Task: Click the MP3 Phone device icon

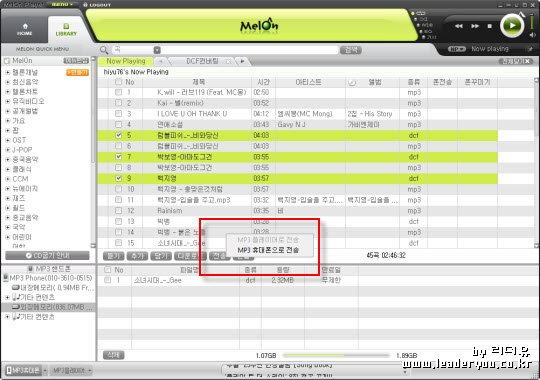Action: pyautogui.click(x=6, y=278)
